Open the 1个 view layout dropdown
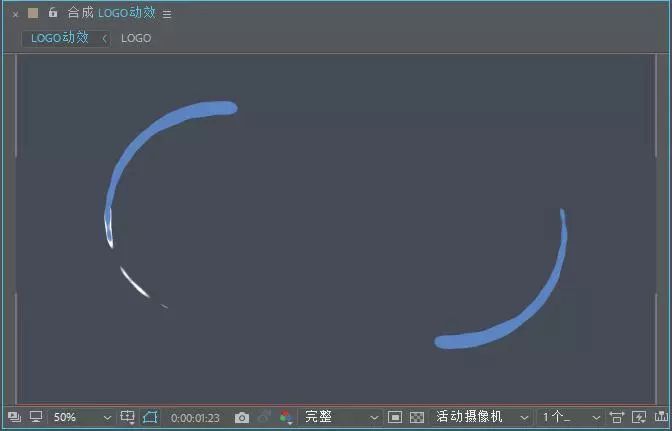The height and width of the screenshot is (431, 672). click(570, 417)
